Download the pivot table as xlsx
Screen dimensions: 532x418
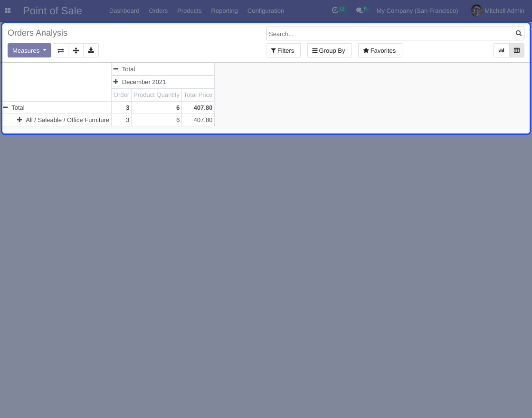pyautogui.click(x=91, y=50)
